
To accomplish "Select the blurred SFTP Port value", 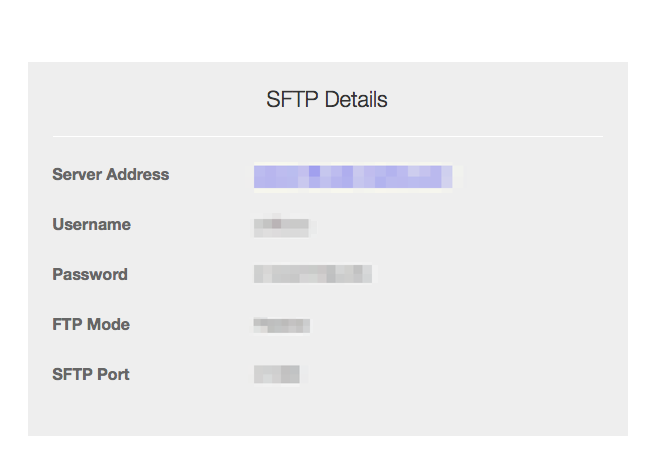I will pos(277,375).
